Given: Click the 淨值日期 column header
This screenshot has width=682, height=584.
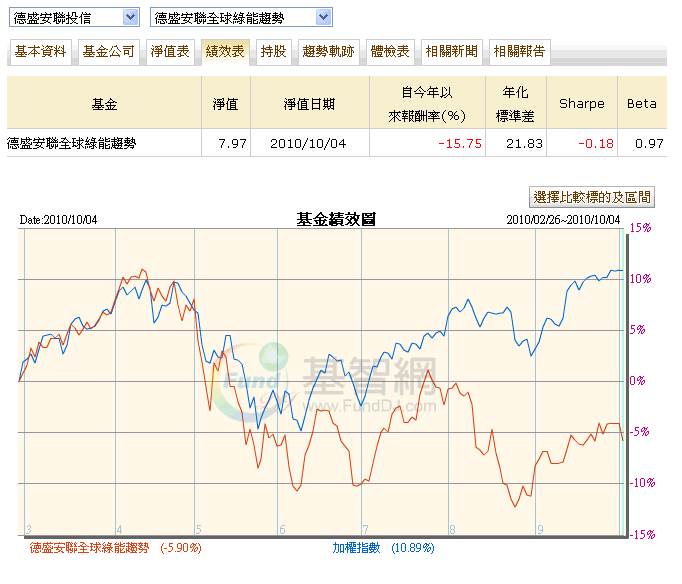Looking at the screenshot, I should point(309,104).
